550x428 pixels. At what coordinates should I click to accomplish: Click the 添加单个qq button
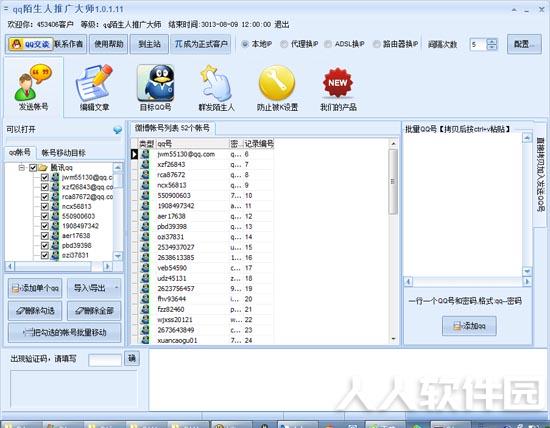[x=35, y=288]
